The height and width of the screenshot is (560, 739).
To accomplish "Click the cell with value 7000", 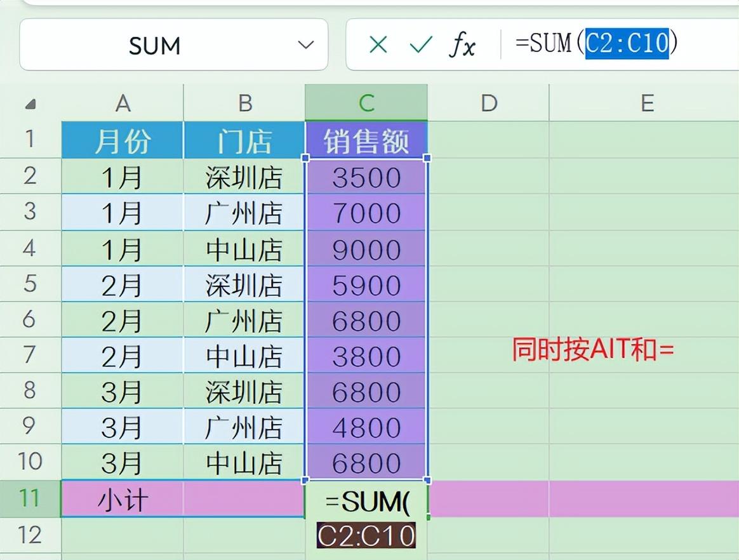I will click(366, 213).
